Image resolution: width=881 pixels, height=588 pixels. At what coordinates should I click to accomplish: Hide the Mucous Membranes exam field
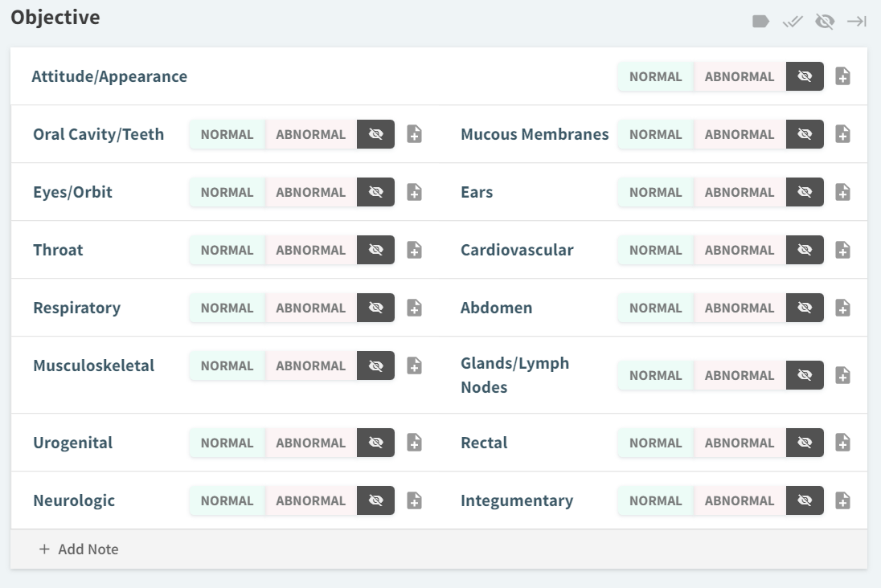(x=805, y=134)
